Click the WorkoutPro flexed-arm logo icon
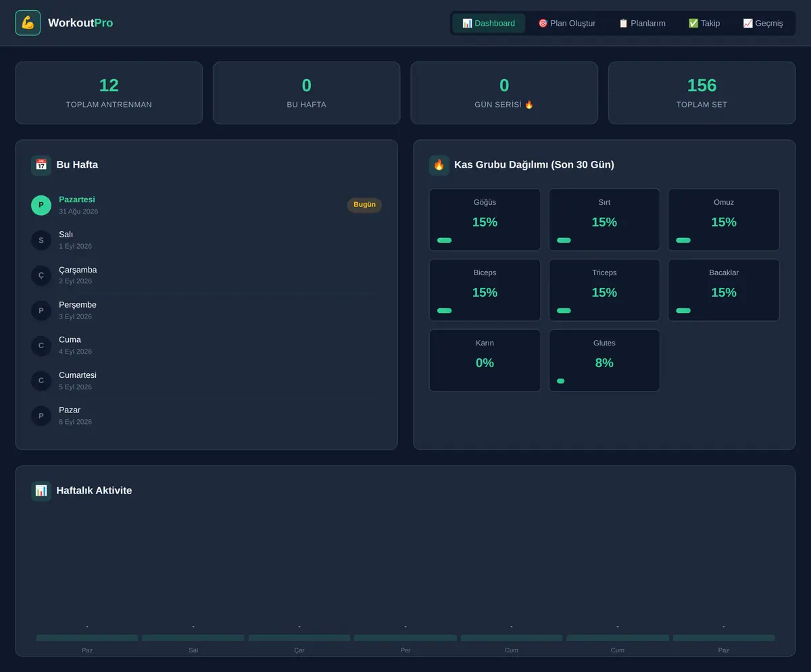This screenshot has height=672, width=811. [28, 23]
